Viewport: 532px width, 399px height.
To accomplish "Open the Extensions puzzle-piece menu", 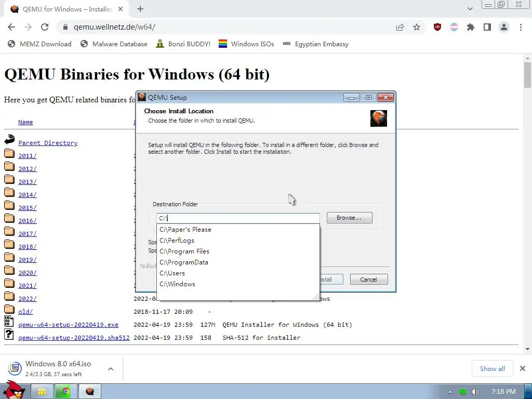I will coord(471,27).
